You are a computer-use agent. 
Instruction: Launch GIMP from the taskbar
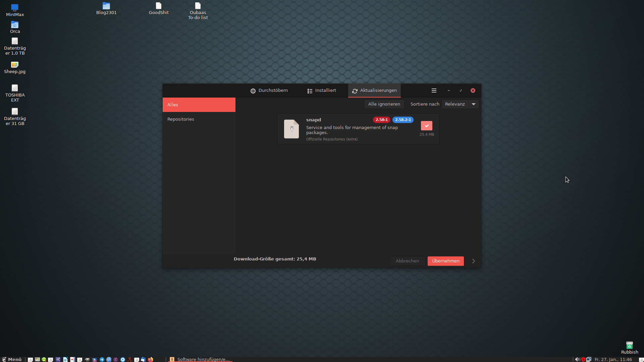(87, 359)
